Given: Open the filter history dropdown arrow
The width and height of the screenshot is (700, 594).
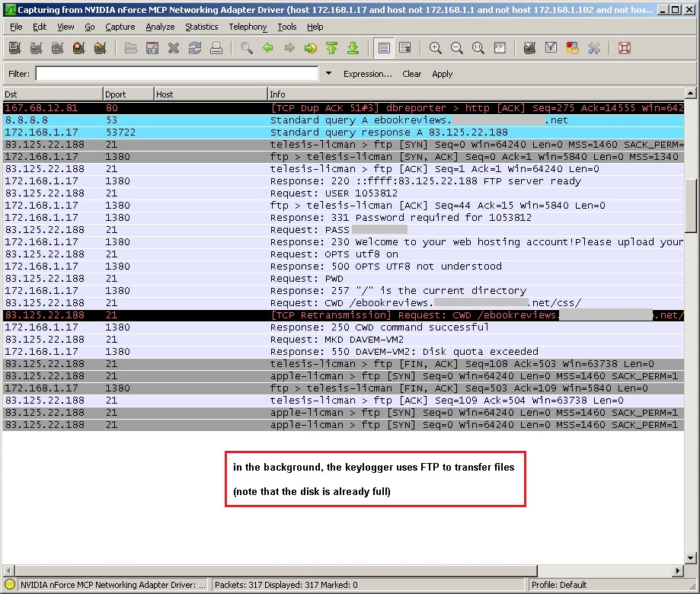Looking at the screenshot, I should [x=328, y=74].
